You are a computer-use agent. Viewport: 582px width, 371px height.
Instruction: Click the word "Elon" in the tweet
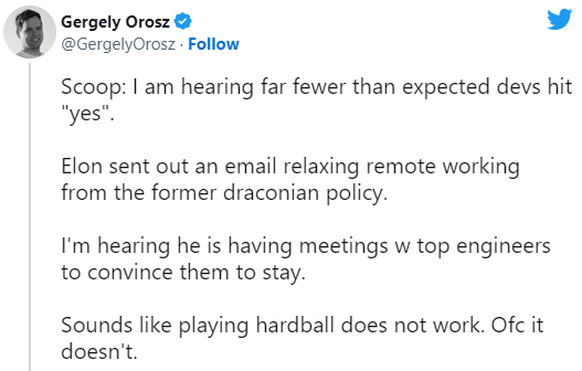coord(82,166)
